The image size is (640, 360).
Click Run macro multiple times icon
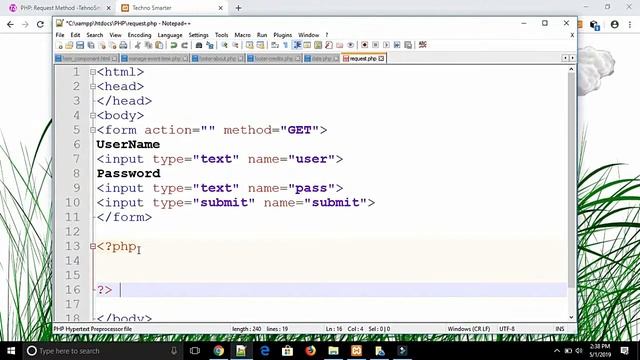tap(398, 45)
